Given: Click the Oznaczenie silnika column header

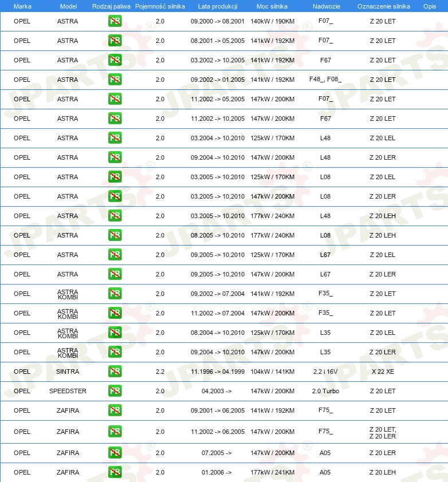Looking at the screenshot, I should coord(384,6).
